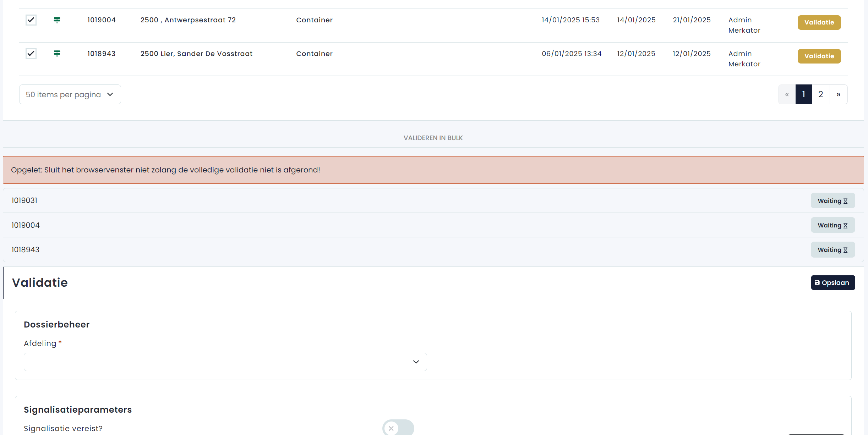Click the signpost icon for dossier 1018943

pyautogui.click(x=57, y=53)
